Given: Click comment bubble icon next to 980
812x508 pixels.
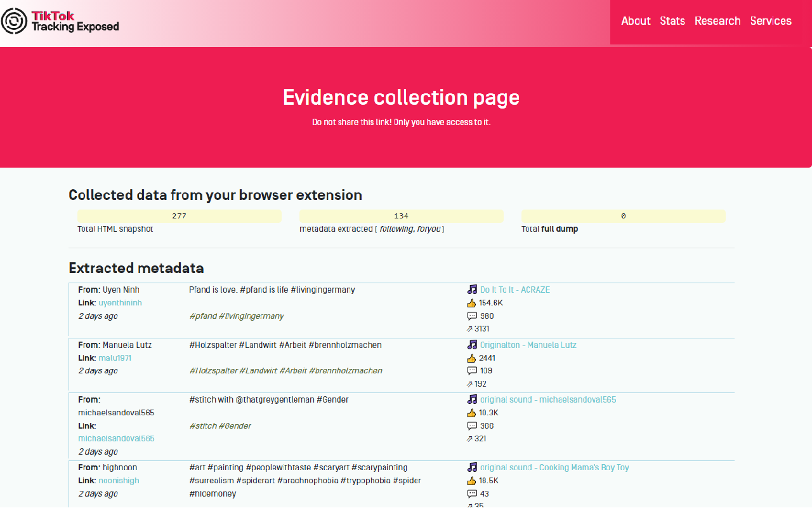Looking at the screenshot, I should [x=472, y=316].
